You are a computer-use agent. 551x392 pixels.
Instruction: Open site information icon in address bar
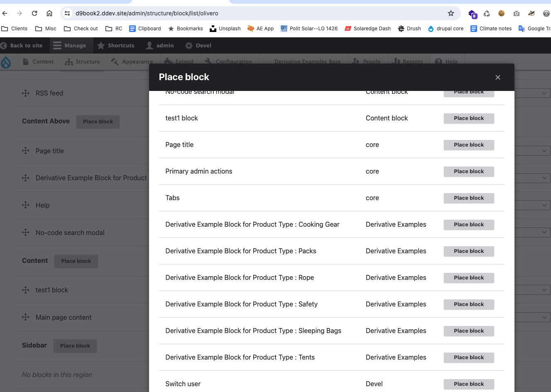[67, 13]
